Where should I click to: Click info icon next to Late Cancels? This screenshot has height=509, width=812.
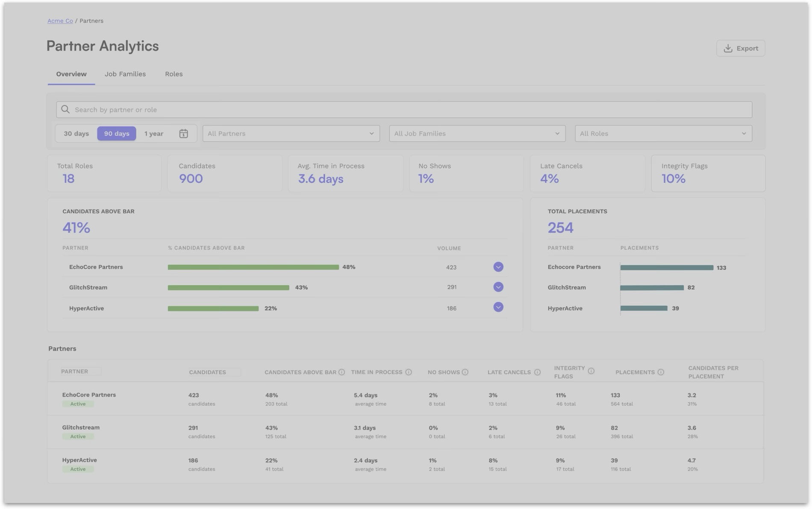pyautogui.click(x=537, y=372)
